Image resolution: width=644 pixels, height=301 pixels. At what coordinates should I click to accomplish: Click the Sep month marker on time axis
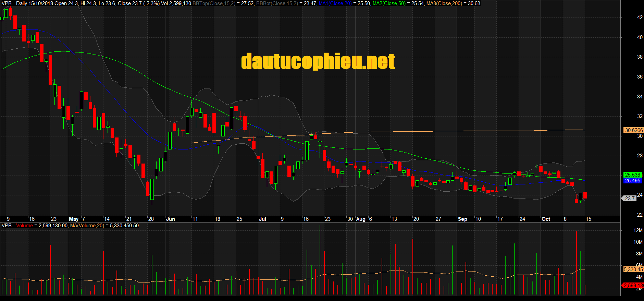click(x=462, y=219)
